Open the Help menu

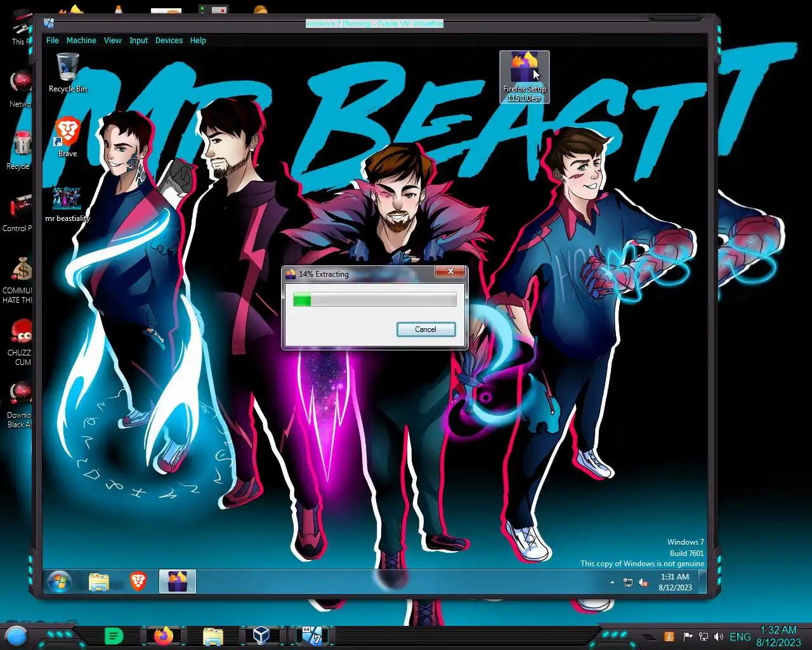[198, 40]
